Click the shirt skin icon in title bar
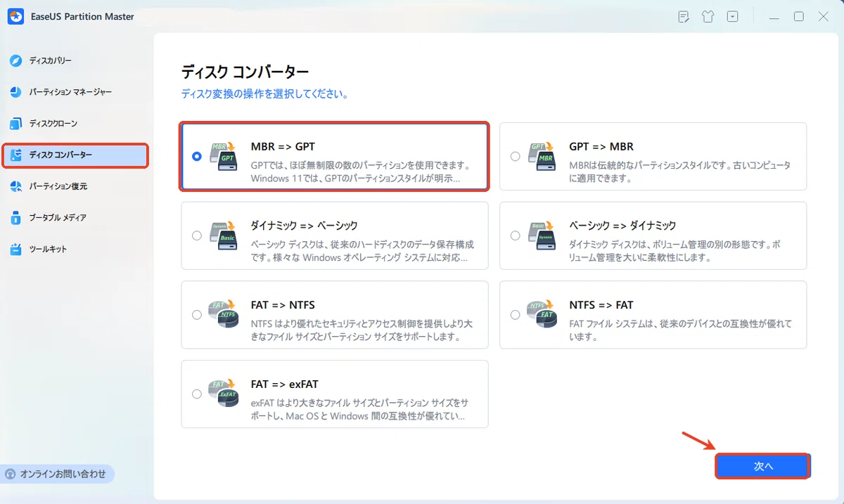The image size is (844, 504). coord(708,16)
